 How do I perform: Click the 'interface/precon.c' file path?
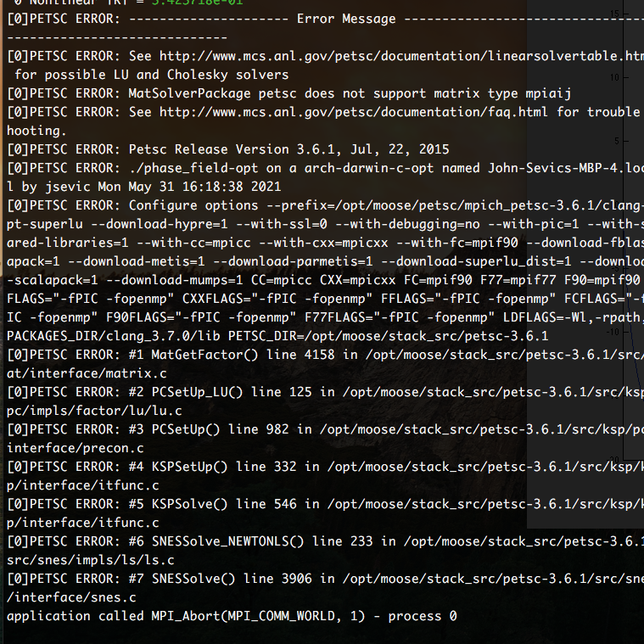[76, 449]
